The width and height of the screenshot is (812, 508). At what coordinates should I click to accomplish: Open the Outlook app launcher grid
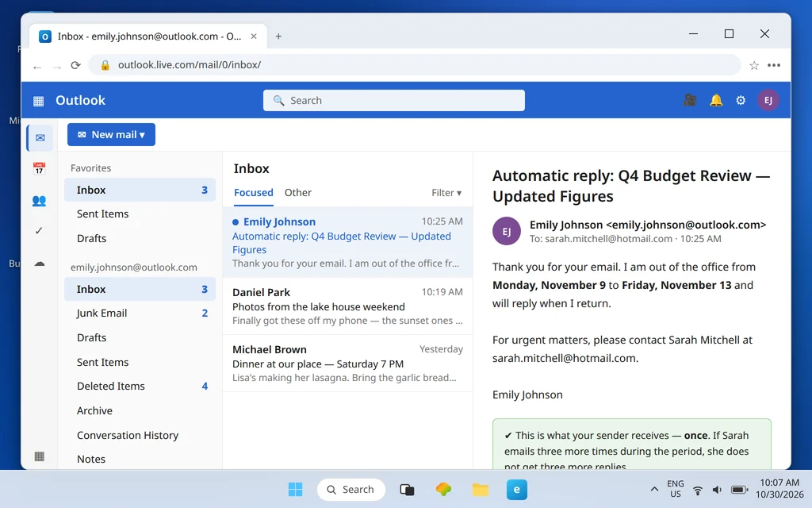[x=38, y=101]
